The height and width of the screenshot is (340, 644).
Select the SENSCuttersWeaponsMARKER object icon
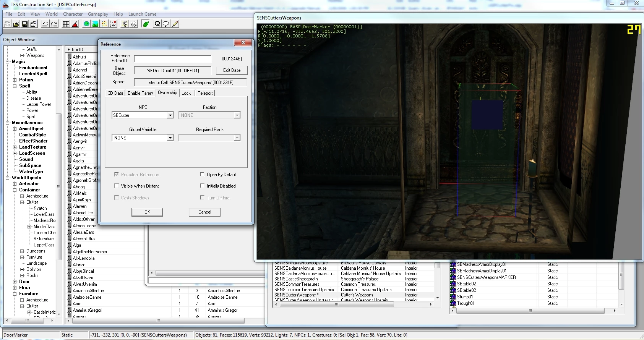[453, 277]
